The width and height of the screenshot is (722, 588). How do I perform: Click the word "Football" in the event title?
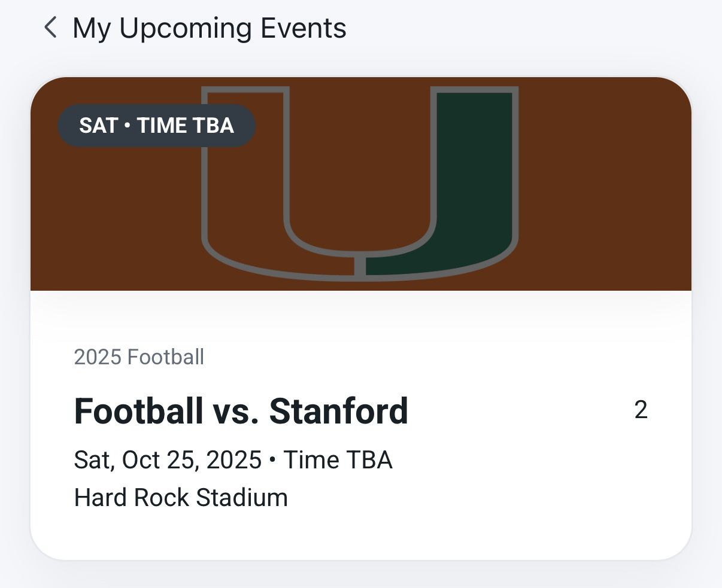click(x=138, y=411)
